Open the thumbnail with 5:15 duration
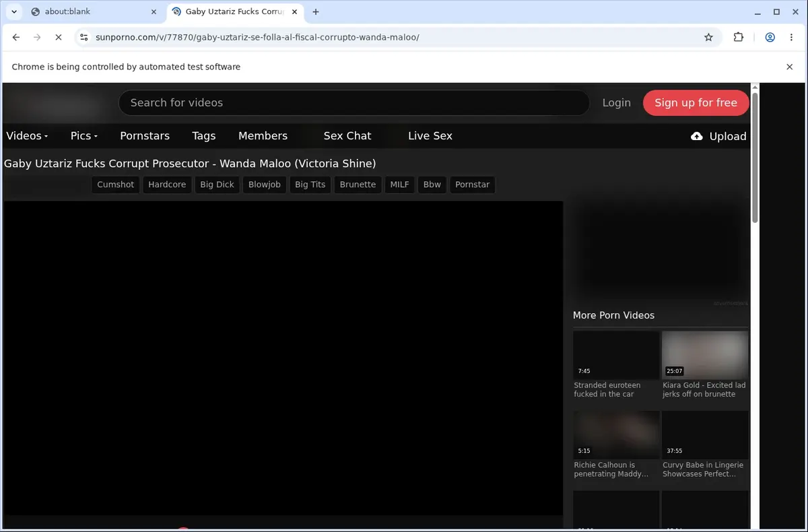This screenshot has width=808, height=532. (616, 435)
